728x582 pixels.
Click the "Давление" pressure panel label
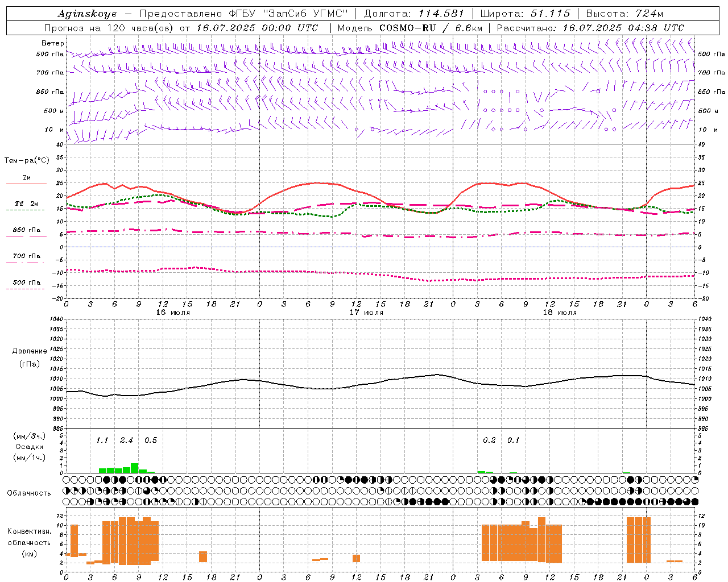point(29,351)
